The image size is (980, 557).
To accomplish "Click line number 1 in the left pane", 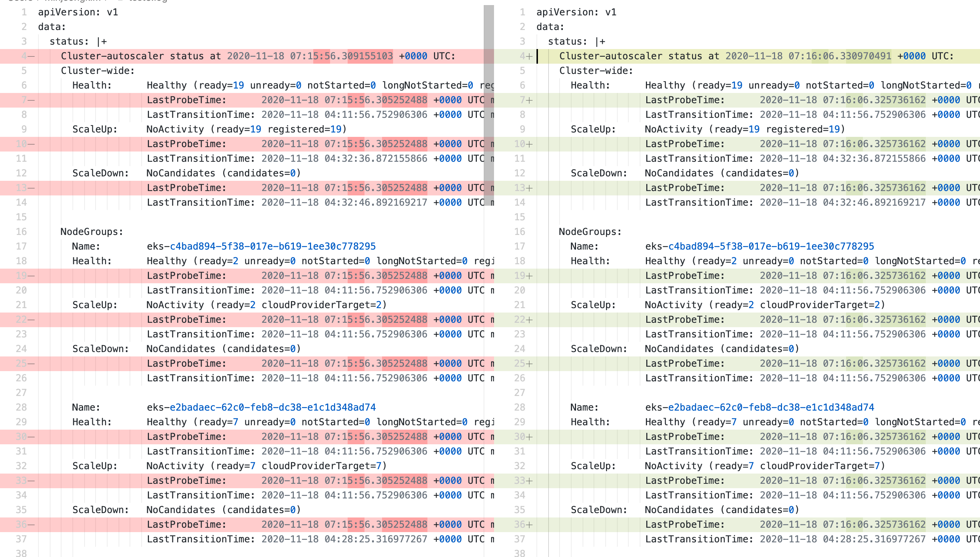I will [24, 12].
